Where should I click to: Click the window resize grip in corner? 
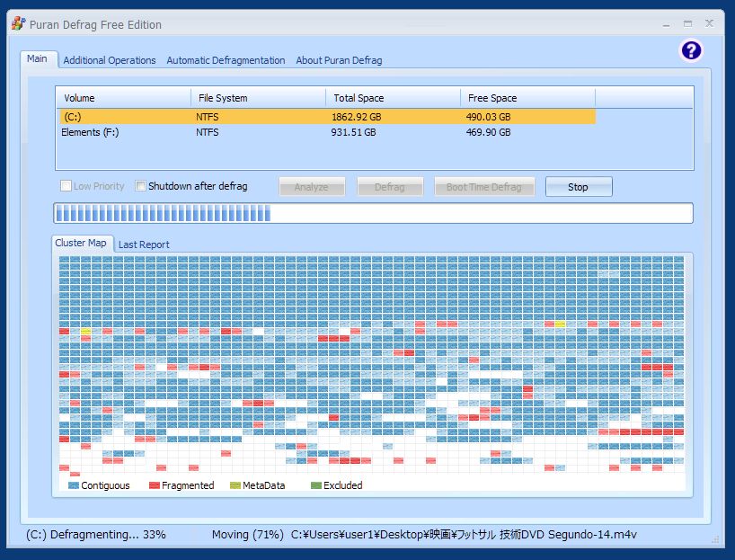pyautogui.click(x=715, y=539)
